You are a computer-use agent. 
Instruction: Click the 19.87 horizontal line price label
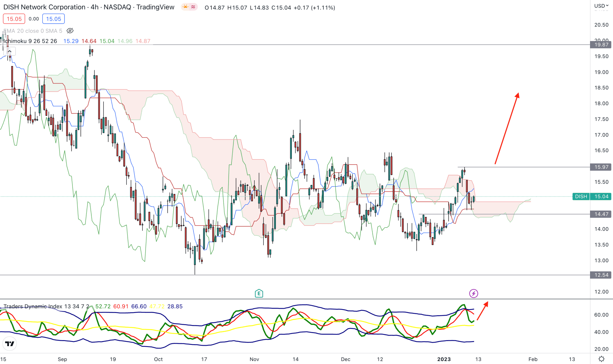[601, 45]
